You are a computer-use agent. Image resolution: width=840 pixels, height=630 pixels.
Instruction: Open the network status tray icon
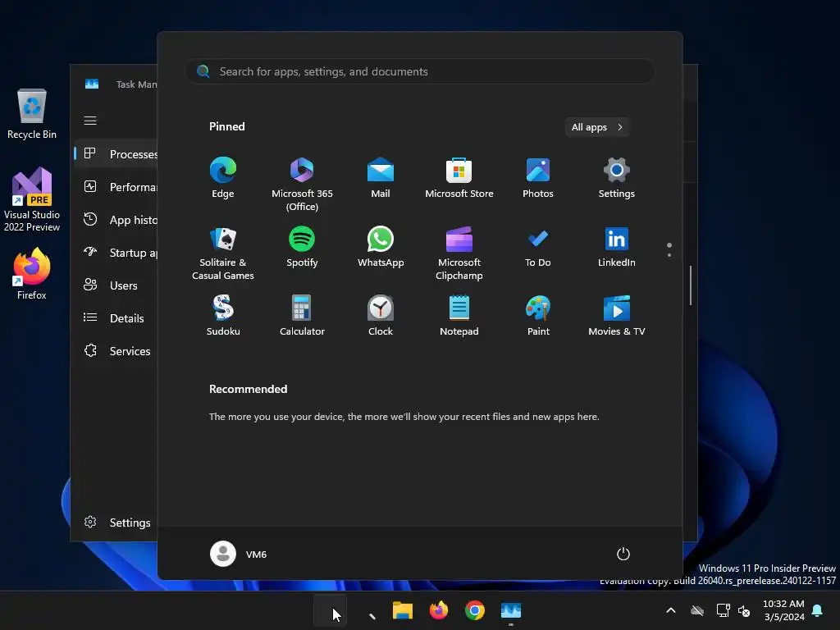724,610
